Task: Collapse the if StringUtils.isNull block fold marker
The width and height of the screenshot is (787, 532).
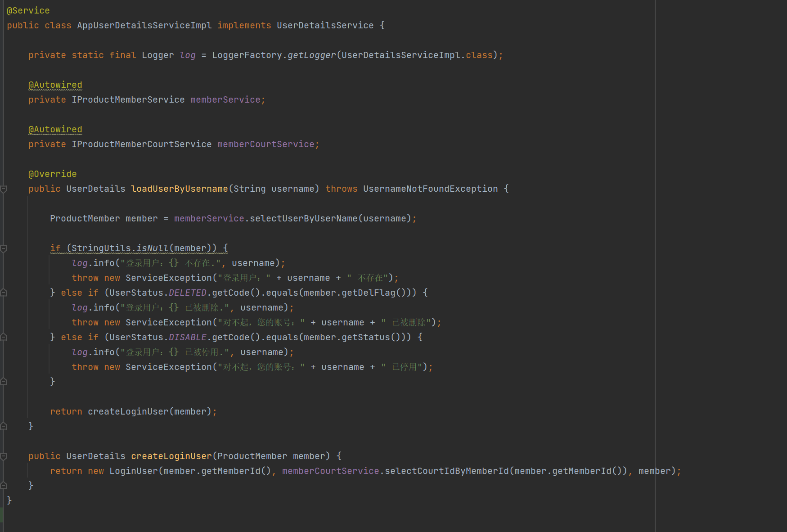Action: (4, 248)
